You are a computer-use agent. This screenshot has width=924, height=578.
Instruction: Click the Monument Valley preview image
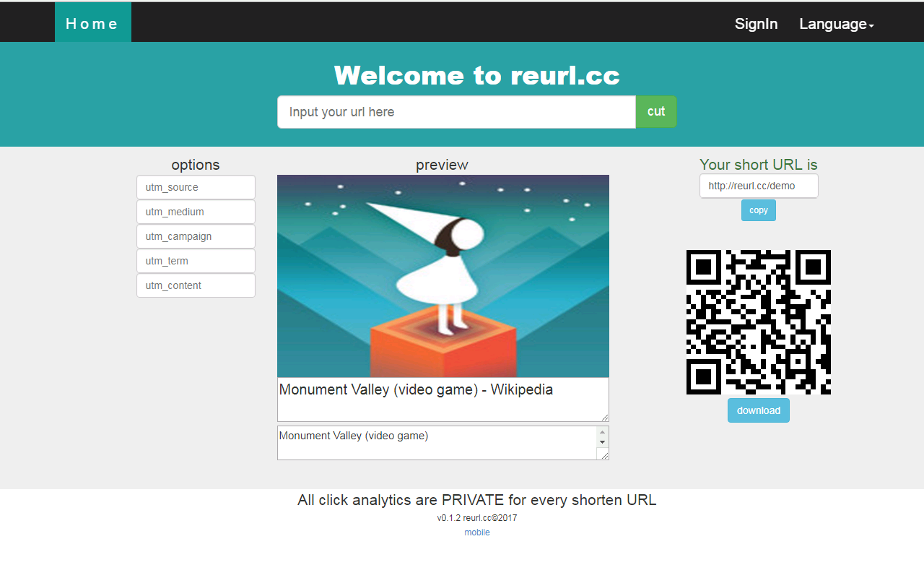click(443, 276)
